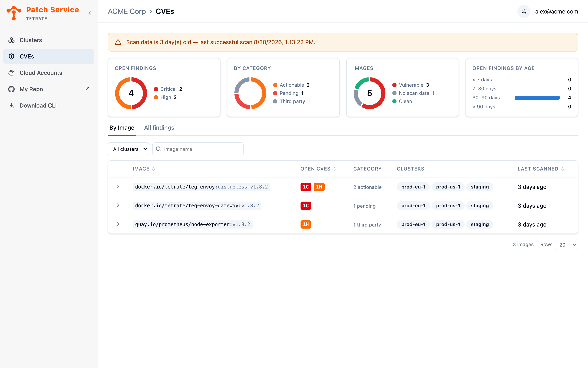Open Cloud Accounts in the sidebar
The height and width of the screenshot is (368, 588).
pos(49,73)
